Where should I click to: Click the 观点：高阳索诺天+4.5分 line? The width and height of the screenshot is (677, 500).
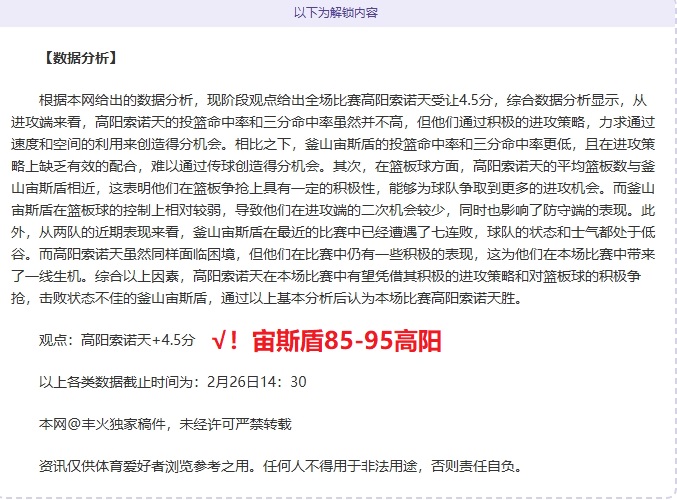[117, 340]
